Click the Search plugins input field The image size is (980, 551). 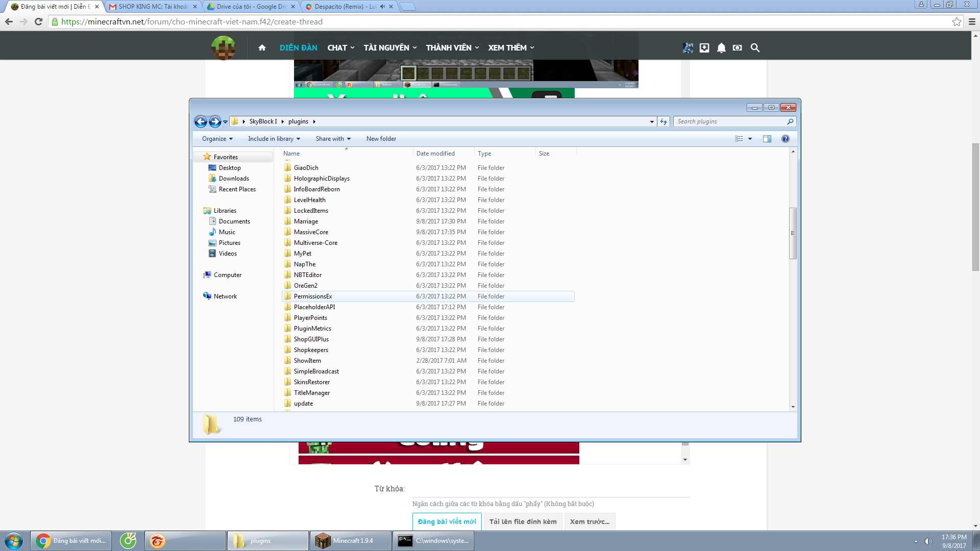pos(730,121)
